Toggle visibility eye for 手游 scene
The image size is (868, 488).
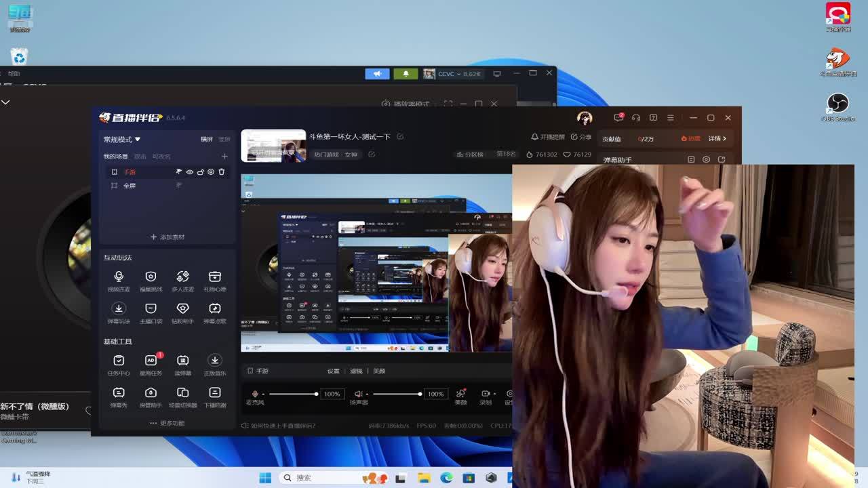pyautogui.click(x=190, y=172)
